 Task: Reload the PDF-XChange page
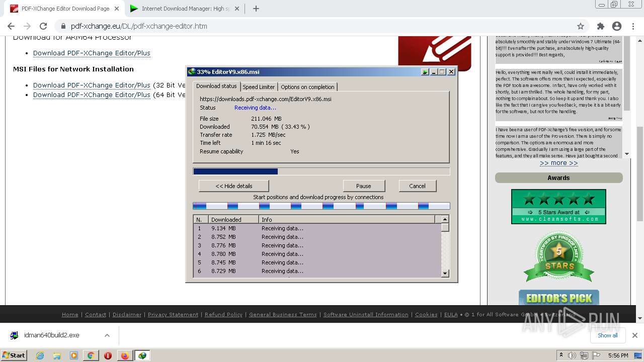43,26
